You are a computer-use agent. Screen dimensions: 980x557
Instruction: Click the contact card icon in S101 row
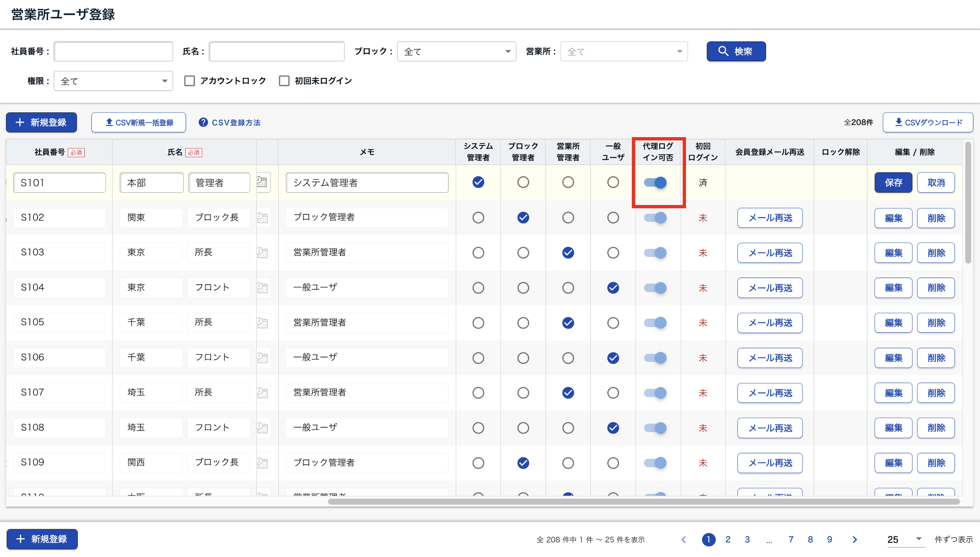point(262,182)
